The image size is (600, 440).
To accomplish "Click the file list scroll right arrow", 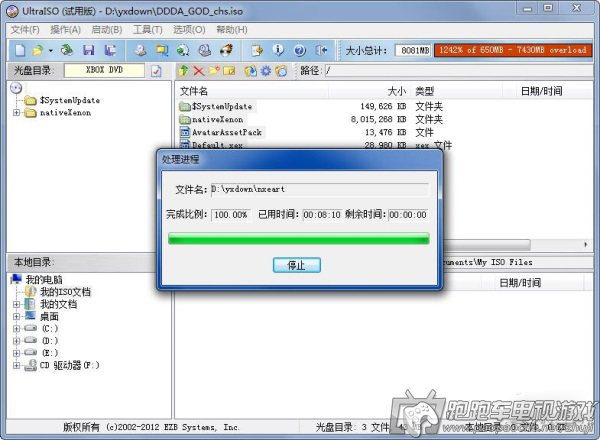I will (586, 244).
